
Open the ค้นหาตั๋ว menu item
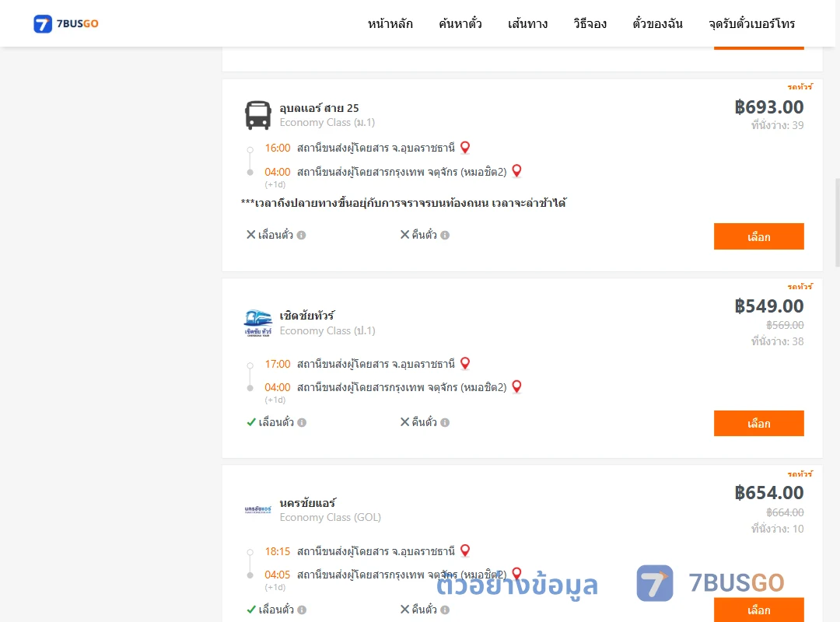tap(460, 23)
